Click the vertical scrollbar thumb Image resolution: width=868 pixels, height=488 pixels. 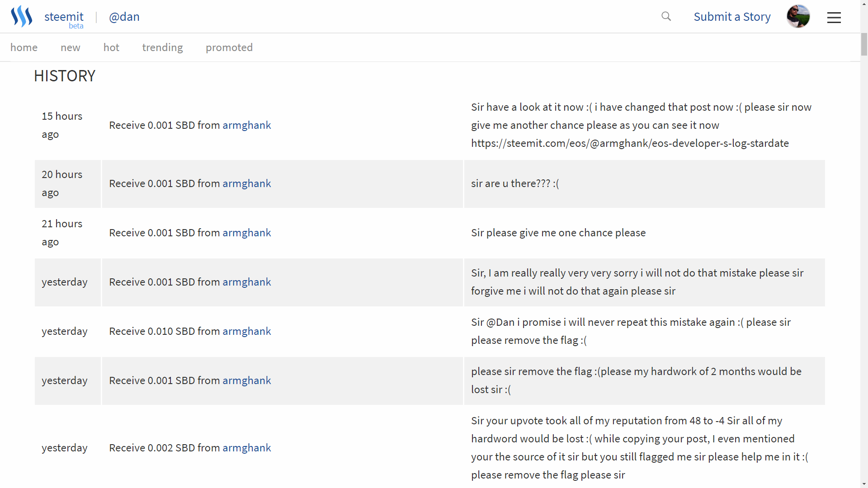point(864,44)
